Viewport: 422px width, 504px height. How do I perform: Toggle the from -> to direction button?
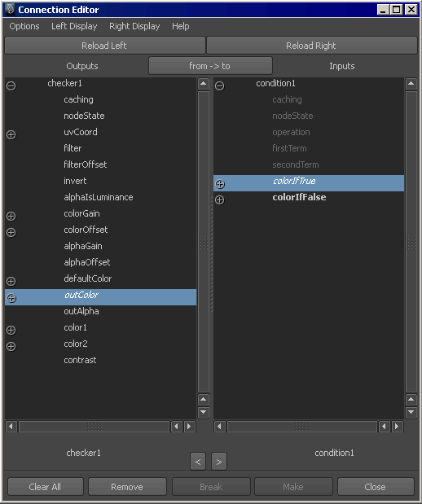click(210, 66)
